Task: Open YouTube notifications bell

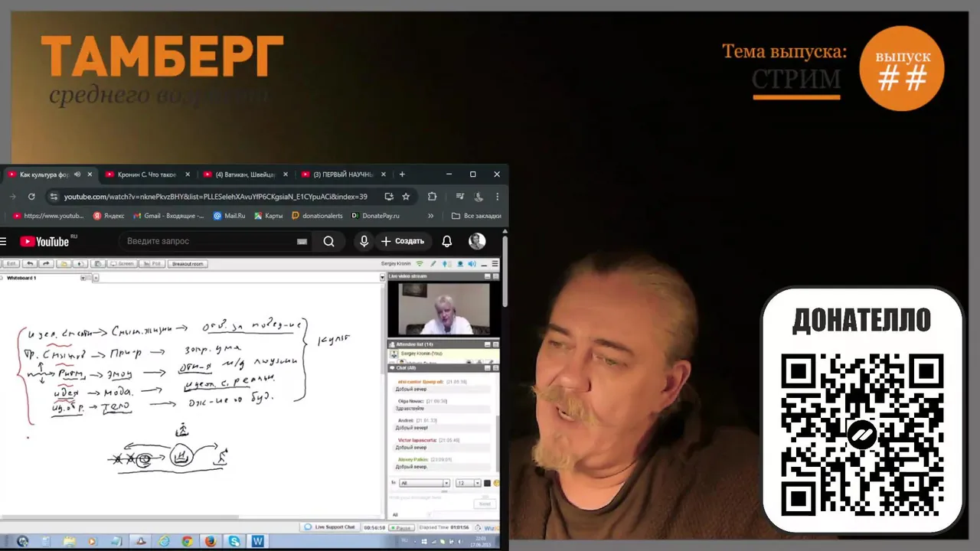Action: [x=447, y=241]
